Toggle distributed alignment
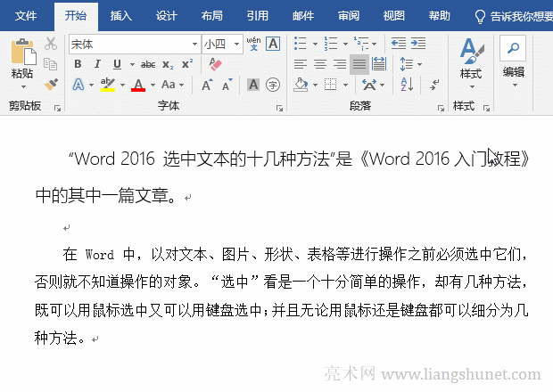Screen dimensions: 553x392 379,64
